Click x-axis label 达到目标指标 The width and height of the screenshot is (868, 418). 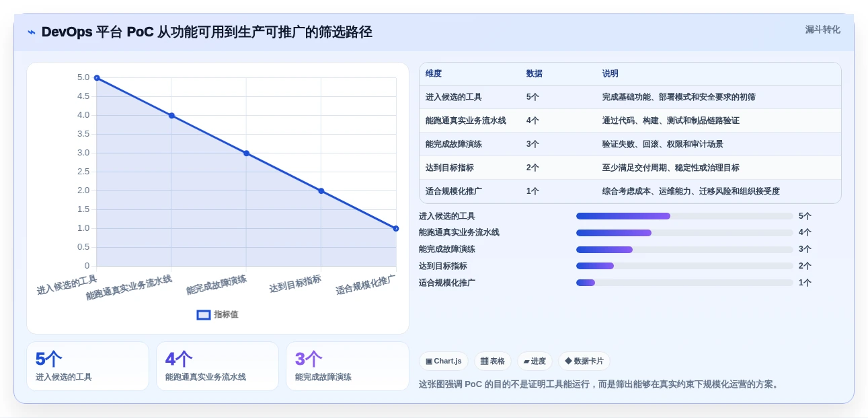coord(295,283)
